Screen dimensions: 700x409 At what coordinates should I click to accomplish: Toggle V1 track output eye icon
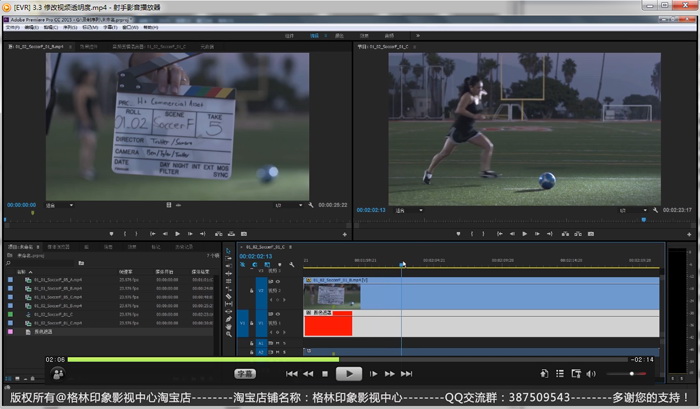[x=278, y=314]
